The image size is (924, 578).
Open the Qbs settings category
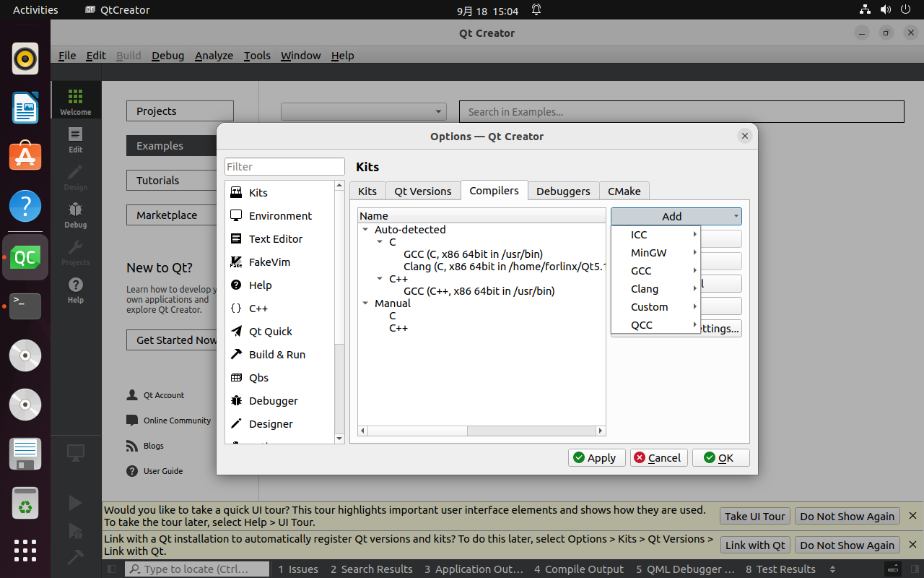[280, 378]
